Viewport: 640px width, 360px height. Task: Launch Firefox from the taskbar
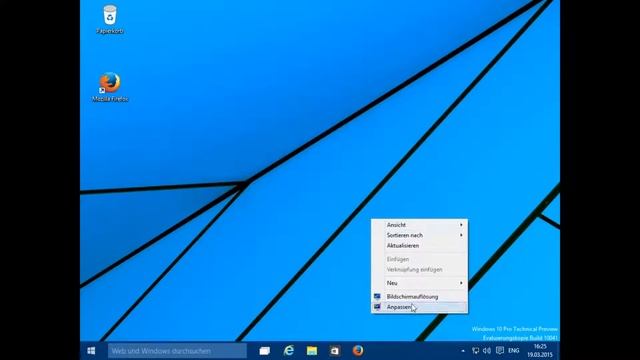[x=358, y=351]
